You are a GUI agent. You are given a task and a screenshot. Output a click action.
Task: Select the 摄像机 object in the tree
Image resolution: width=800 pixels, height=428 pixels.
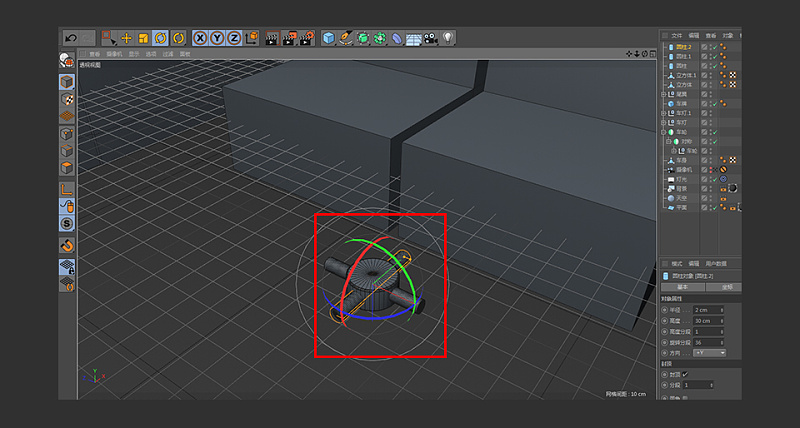click(x=684, y=170)
